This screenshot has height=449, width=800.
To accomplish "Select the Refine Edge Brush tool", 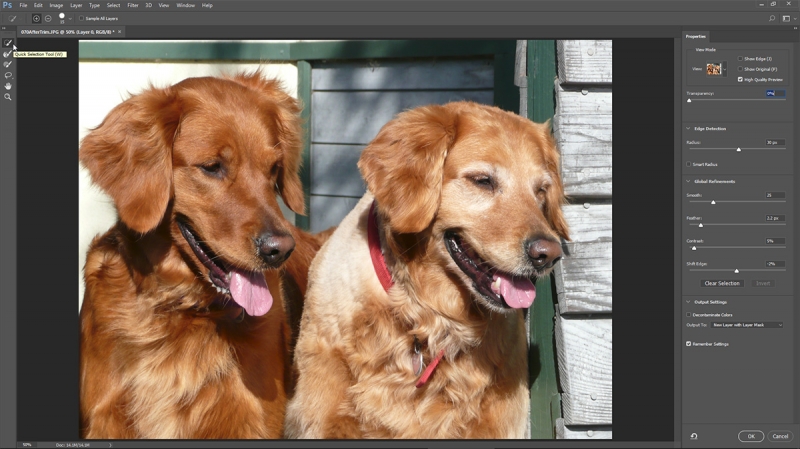I will coord(8,54).
